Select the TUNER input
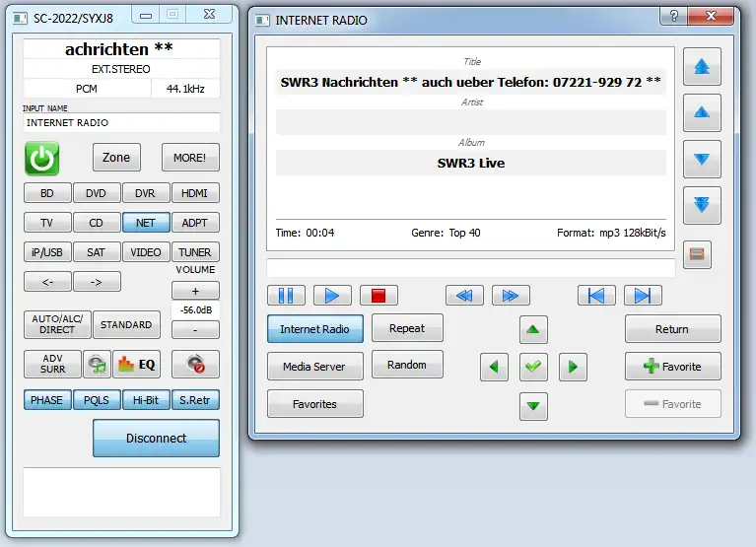 point(195,252)
